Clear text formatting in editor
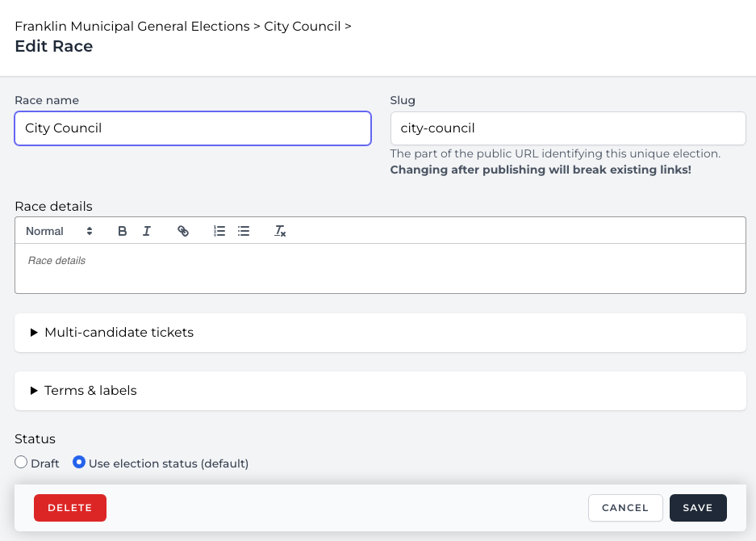This screenshot has width=756, height=541. coord(280,231)
